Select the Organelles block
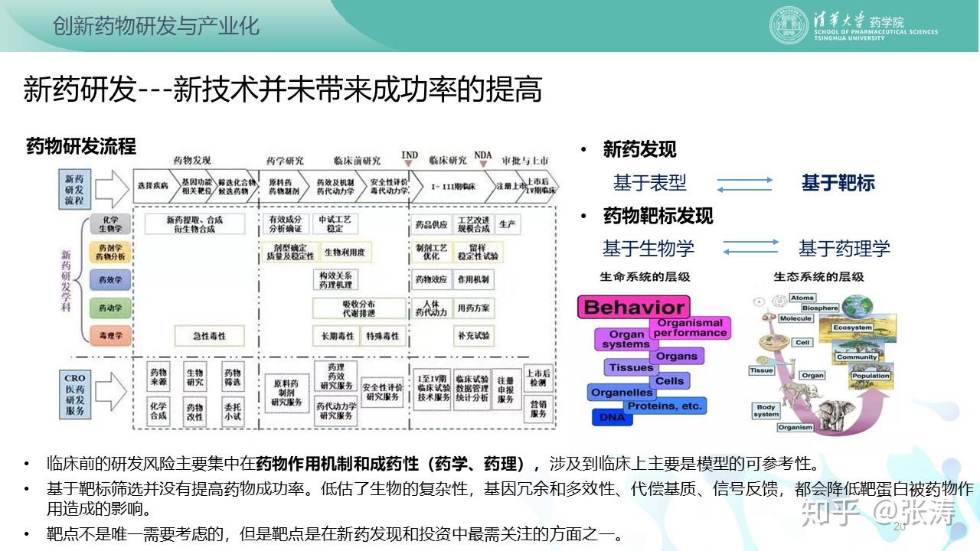 pyautogui.click(x=622, y=393)
